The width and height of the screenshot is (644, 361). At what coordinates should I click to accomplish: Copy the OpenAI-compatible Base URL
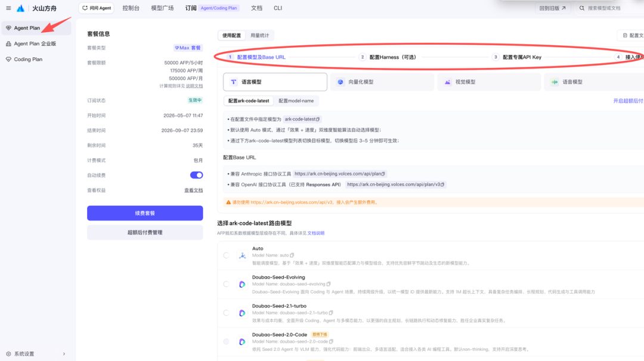442,184
